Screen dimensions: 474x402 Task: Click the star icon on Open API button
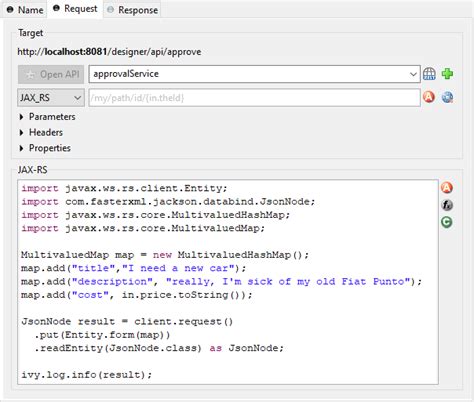click(x=30, y=74)
